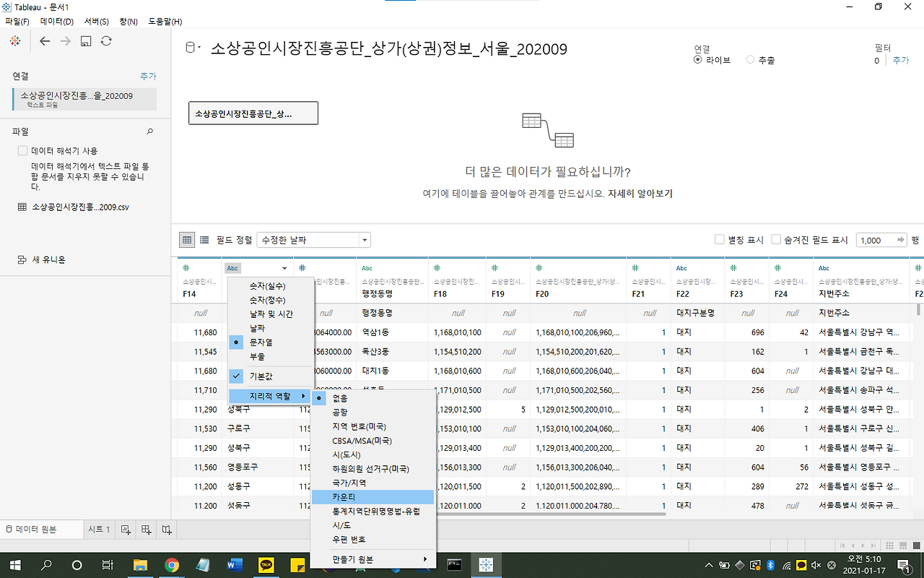Screen dimensions: 924x578
Task: Open the 파일(F) menu
Action: tap(17, 22)
